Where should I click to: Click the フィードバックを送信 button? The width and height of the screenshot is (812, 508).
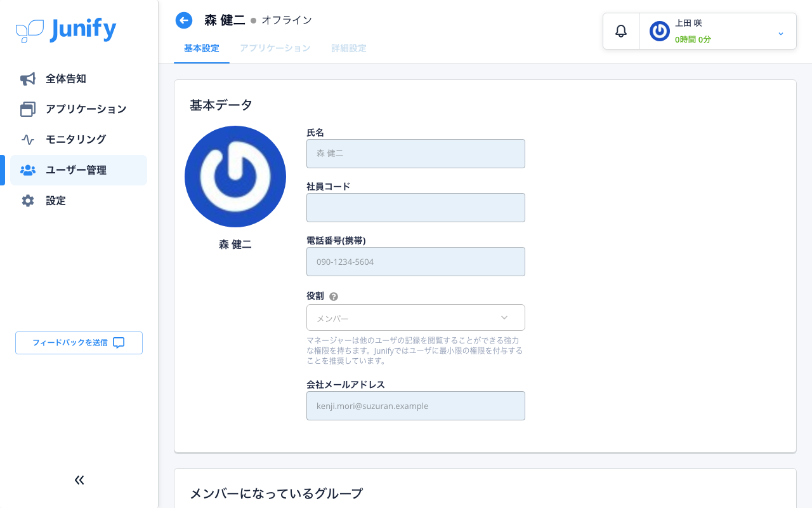click(79, 343)
